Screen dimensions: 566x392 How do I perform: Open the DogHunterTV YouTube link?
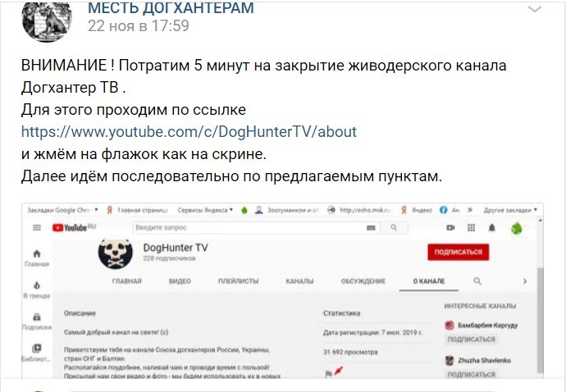pyautogui.click(x=189, y=131)
